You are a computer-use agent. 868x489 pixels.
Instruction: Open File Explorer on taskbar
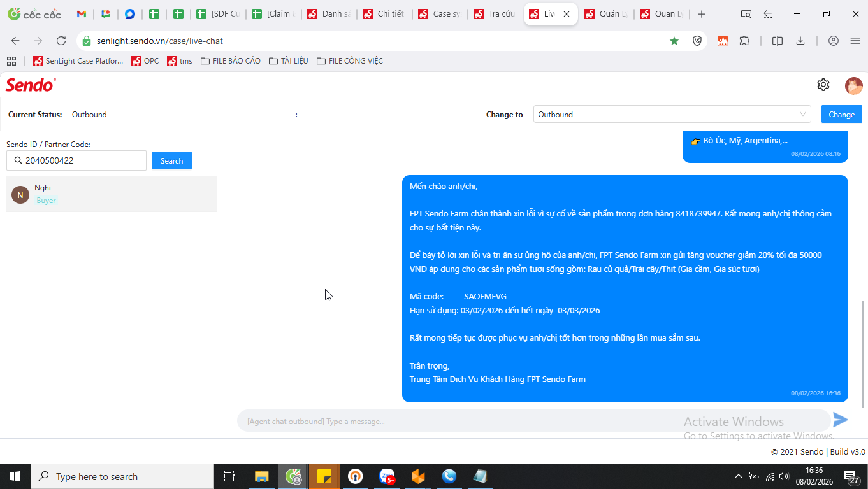[261, 476]
